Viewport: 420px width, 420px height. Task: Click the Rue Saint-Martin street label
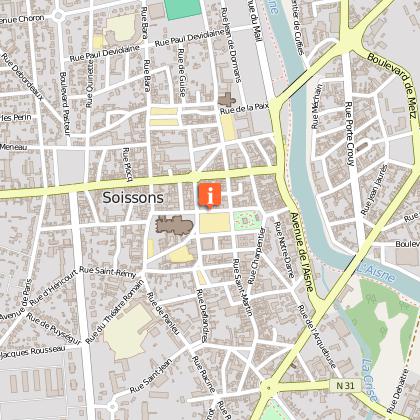click(x=242, y=287)
